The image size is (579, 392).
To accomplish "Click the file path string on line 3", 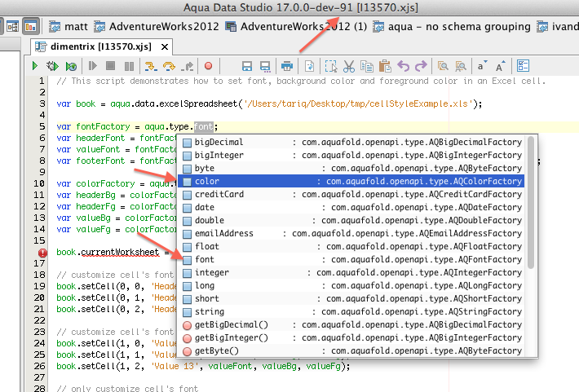I will [358, 104].
